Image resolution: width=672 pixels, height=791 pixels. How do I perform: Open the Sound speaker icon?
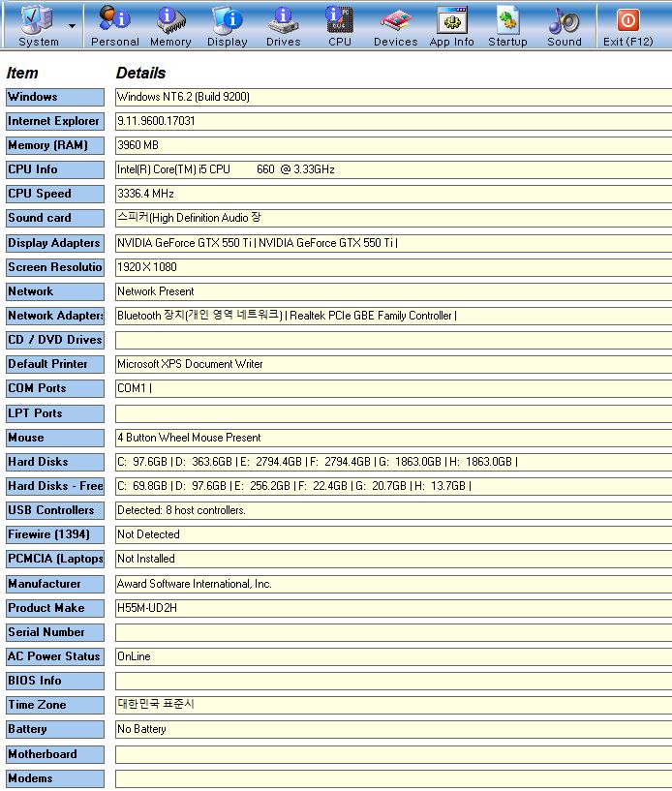pos(564,21)
